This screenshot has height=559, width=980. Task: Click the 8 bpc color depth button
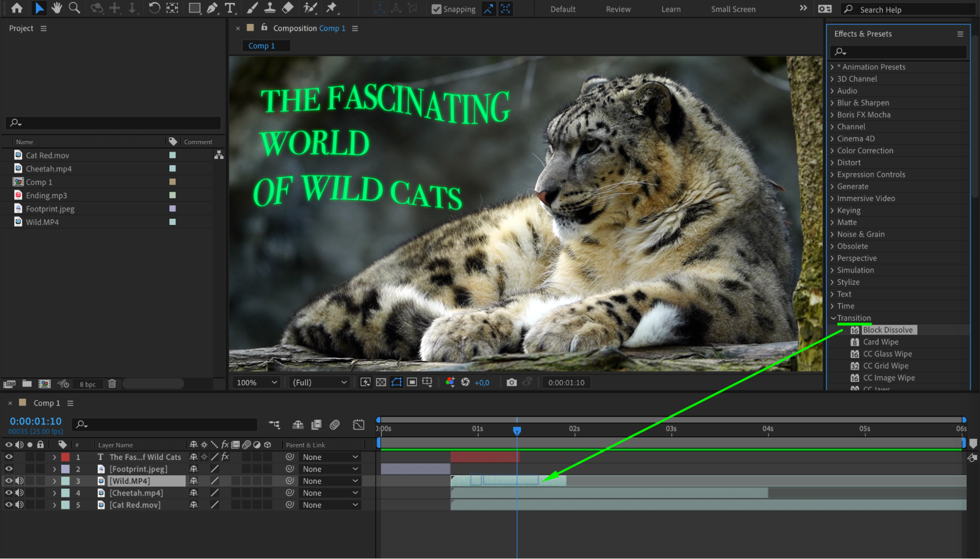tap(88, 384)
